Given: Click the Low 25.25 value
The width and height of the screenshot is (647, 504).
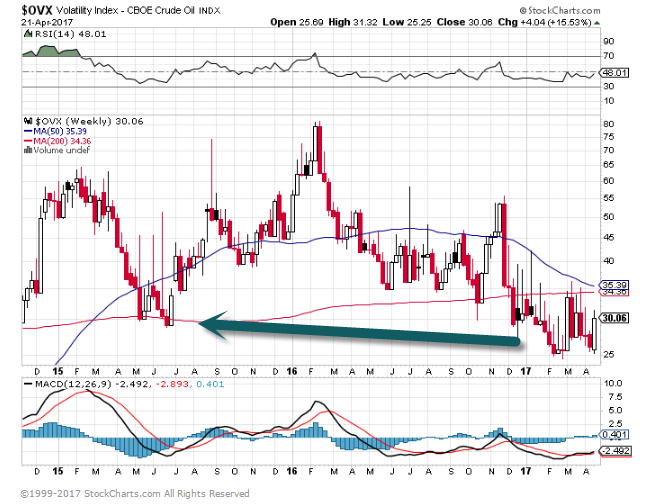Looking at the screenshot, I should click(407, 22).
